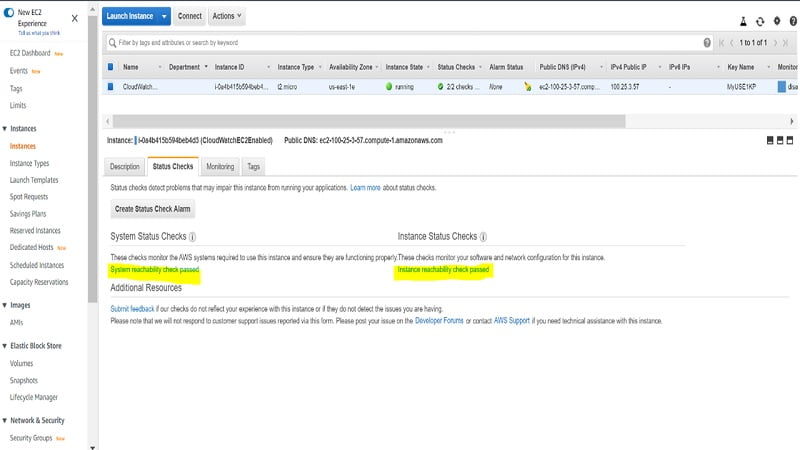Open Launch Templates in sidebar
This screenshot has width=800, height=450.
coord(34,180)
